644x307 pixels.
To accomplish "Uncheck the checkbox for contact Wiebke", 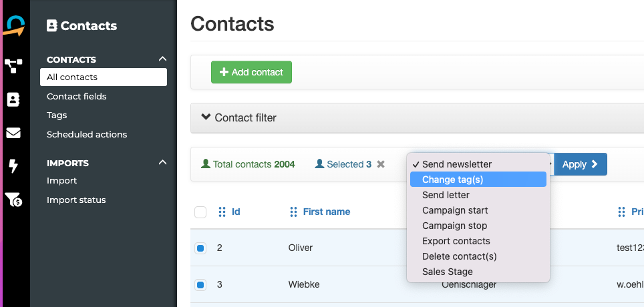I will click(200, 284).
